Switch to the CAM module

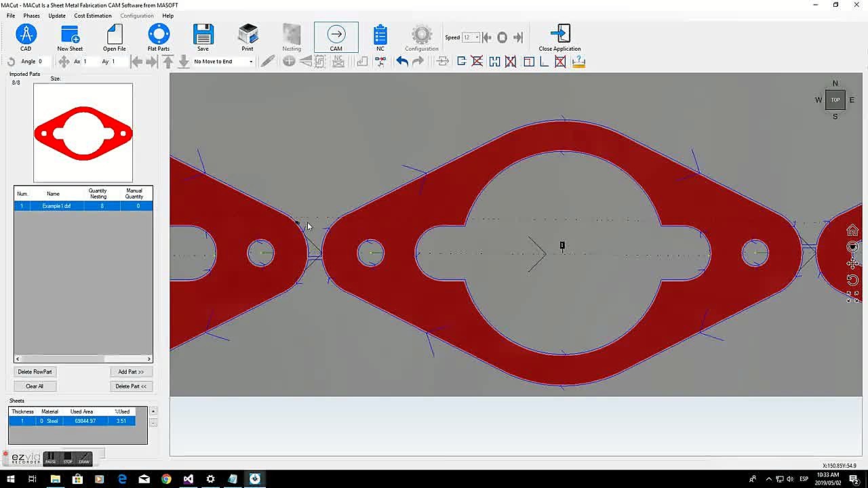[336, 38]
